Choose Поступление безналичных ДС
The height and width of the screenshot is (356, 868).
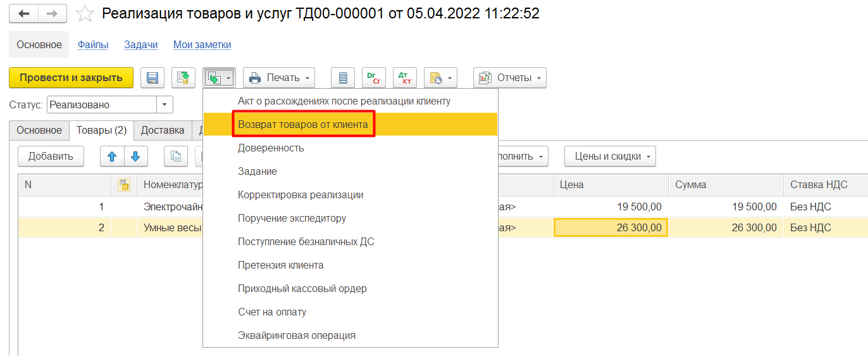tap(350, 241)
